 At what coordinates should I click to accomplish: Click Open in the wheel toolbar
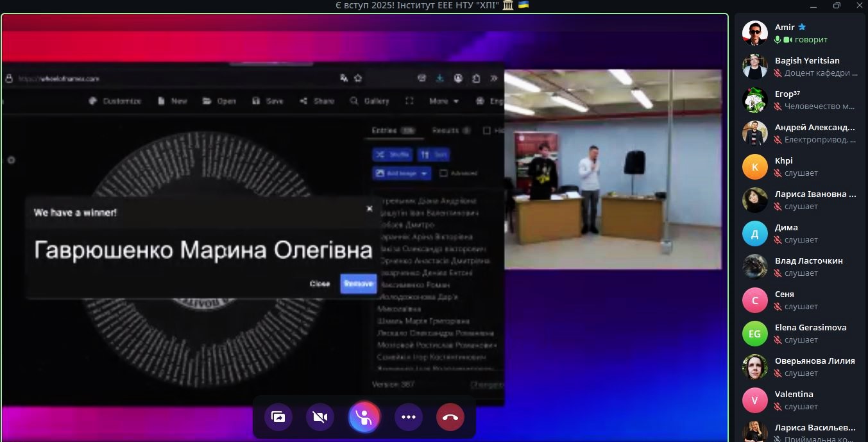click(x=219, y=101)
